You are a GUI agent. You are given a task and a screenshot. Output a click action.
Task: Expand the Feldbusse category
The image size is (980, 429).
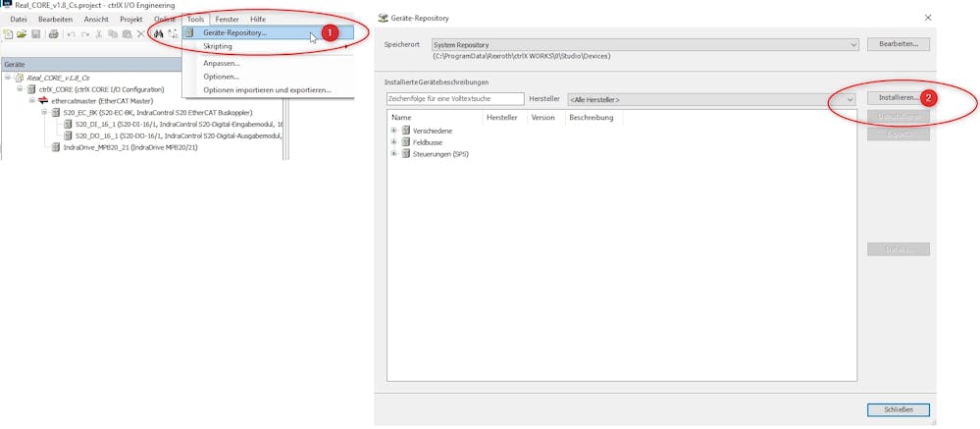(394, 142)
